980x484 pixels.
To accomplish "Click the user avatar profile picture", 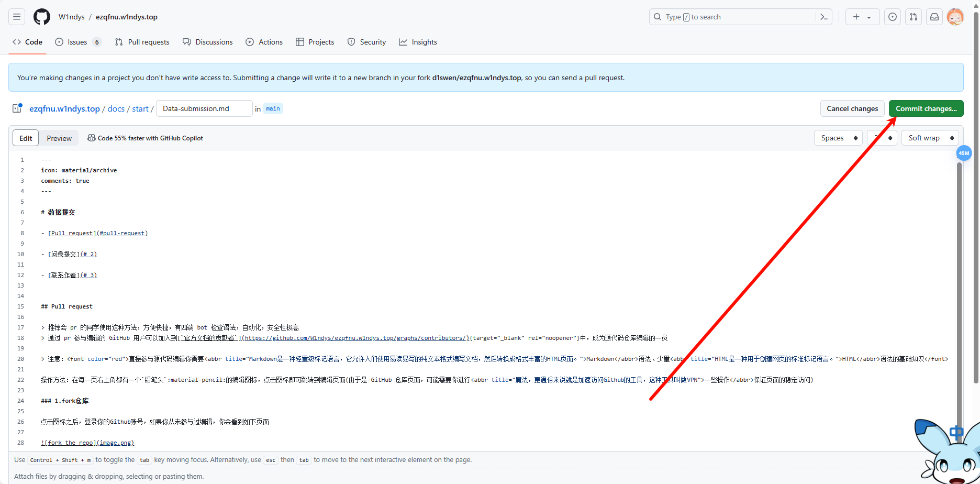I will [955, 17].
